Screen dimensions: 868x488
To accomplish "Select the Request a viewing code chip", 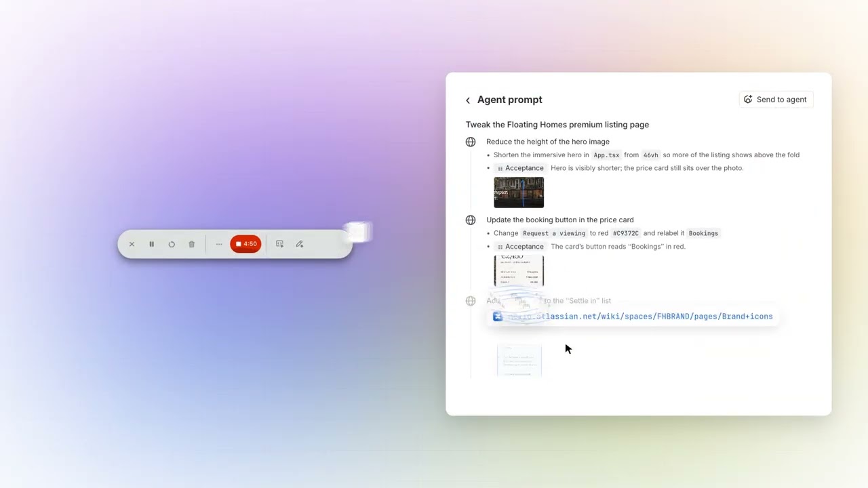I will click(554, 233).
